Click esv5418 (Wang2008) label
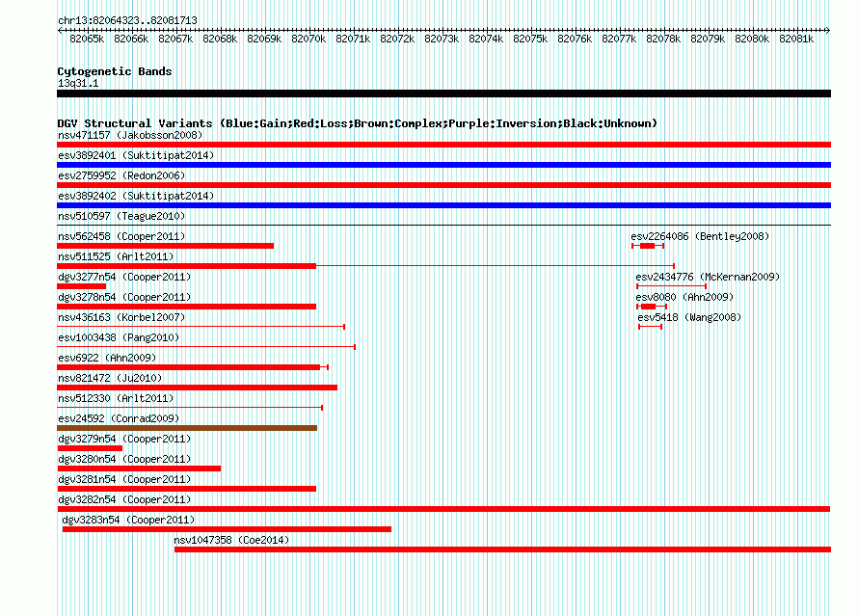 click(x=689, y=317)
